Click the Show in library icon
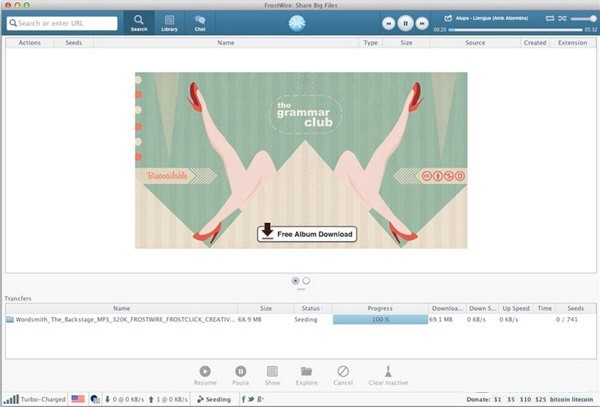The height and width of the screenshot is (407, 600). click(x=272, y=371)
